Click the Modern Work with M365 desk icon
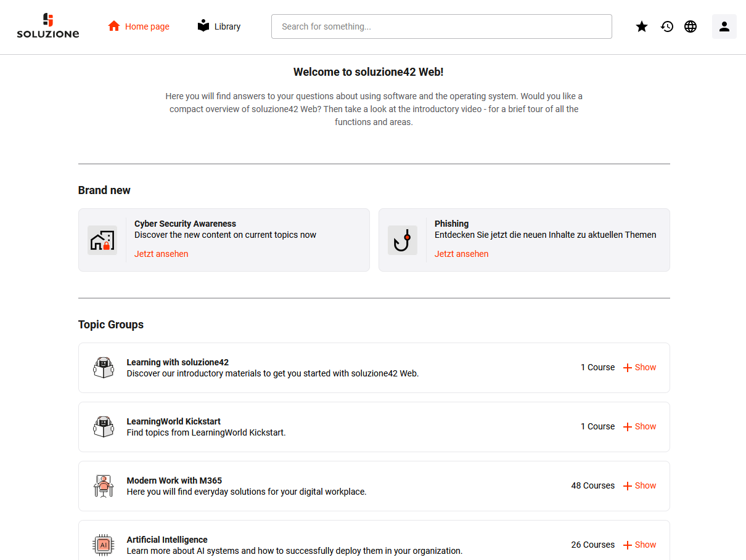Image resolution: width=746 pixels, height=560 pixels. point(104,486)
